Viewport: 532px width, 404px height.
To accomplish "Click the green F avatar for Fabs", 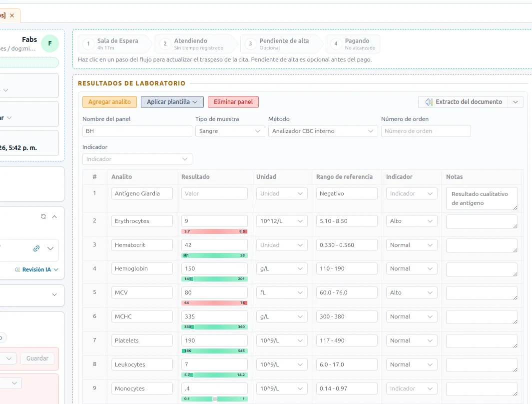I will [x=50, y=43].
